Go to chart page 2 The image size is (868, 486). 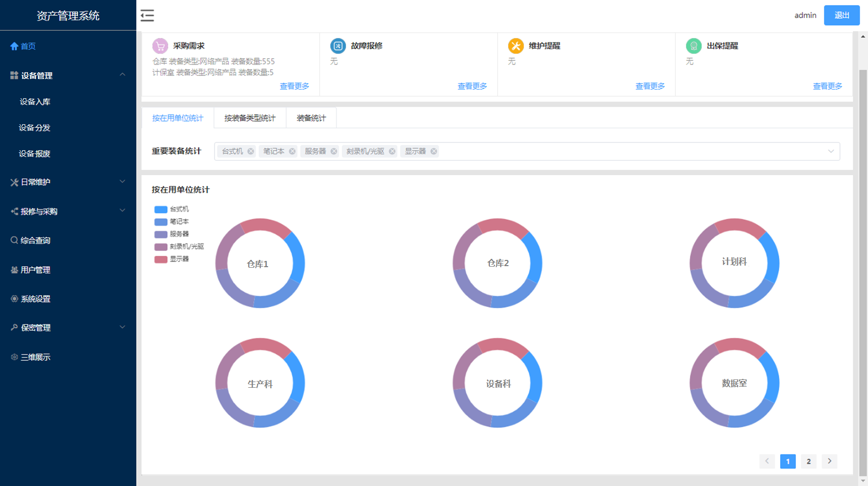click(x=808, y=461)
